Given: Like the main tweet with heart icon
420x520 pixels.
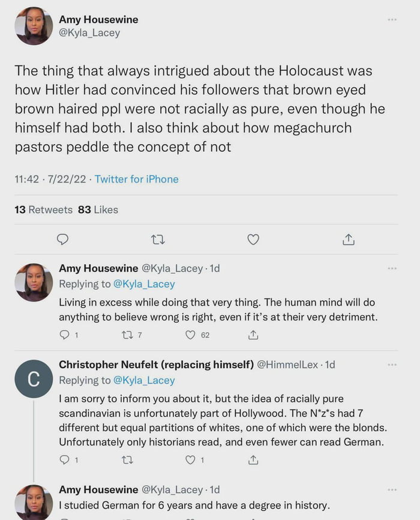Looking at the screenshot, I should [x=253, y=240].
